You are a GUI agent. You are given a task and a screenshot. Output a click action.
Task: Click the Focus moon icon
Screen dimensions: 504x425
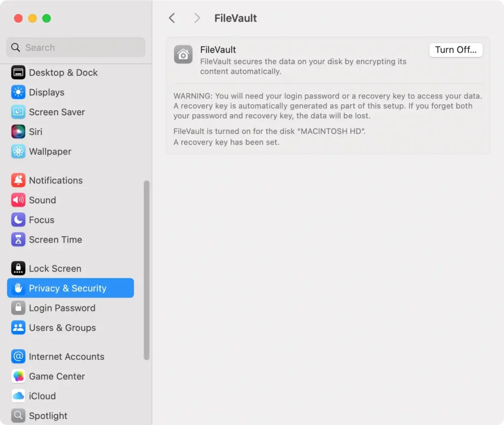pos(18,220)
